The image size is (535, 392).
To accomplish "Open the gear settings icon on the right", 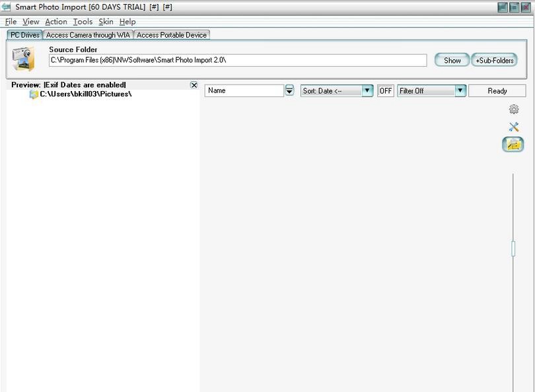I will (x=513, y=109).
